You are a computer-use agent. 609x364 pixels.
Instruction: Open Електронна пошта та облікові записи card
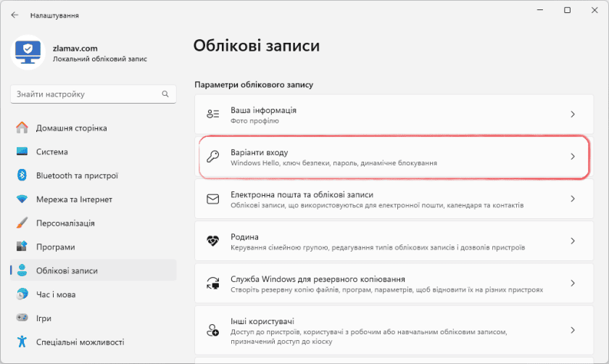pyautogui.click(x=394, y=199)
